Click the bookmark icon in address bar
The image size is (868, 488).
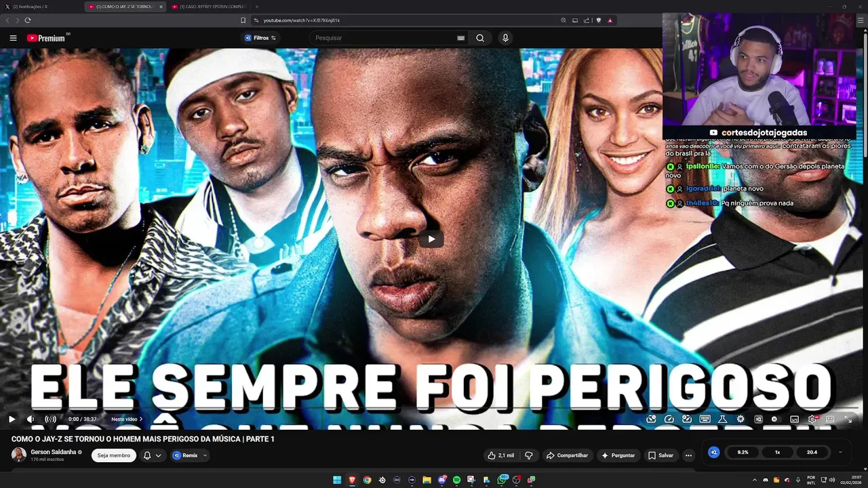[x=243, y=20]
